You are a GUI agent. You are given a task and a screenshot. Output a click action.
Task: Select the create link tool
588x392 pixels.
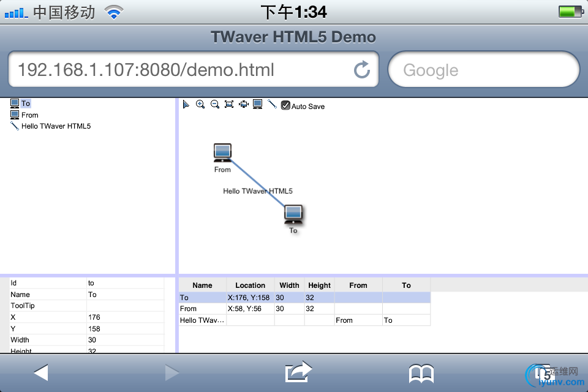click(x=272, y=104)
